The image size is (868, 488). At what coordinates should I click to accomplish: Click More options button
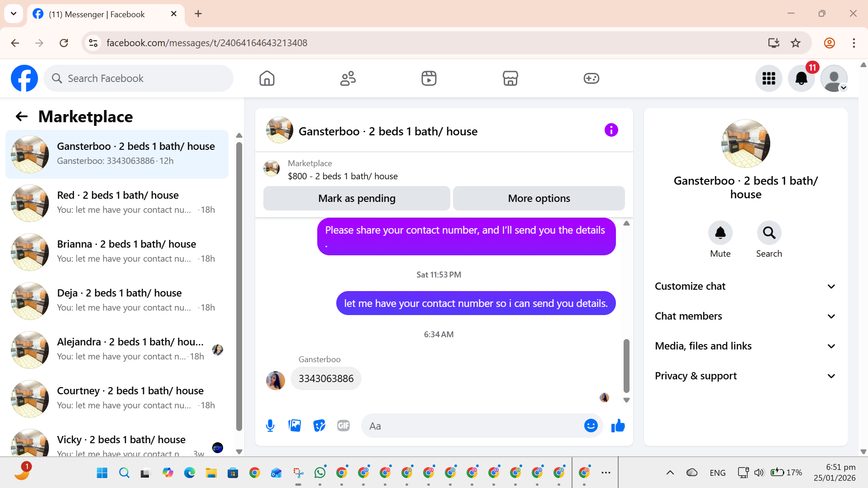pyautogui.click(x=539, y=198)
